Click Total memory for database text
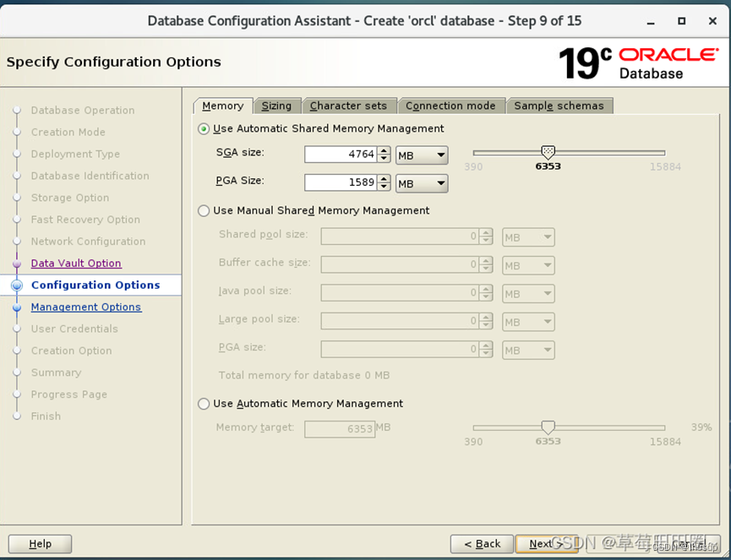Image resolution: width=731 pixels, height=560 pixels. [304, 376]
